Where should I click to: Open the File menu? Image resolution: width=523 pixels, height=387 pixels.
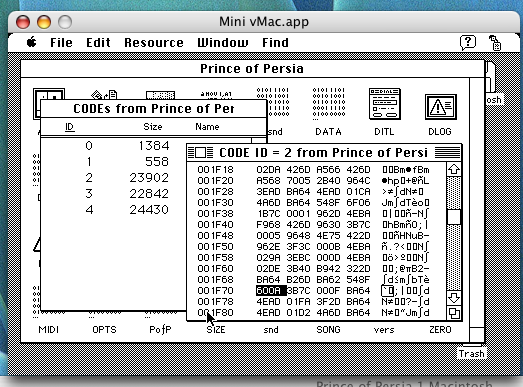(61, 43)
